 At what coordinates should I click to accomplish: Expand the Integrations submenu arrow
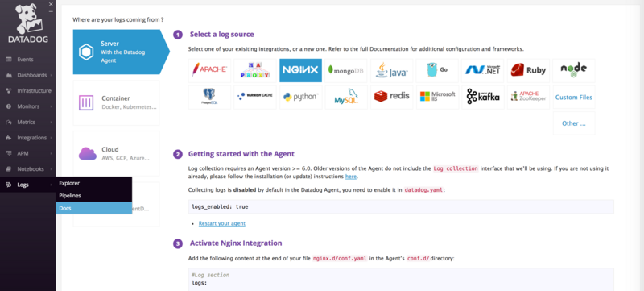pos(52,138)
